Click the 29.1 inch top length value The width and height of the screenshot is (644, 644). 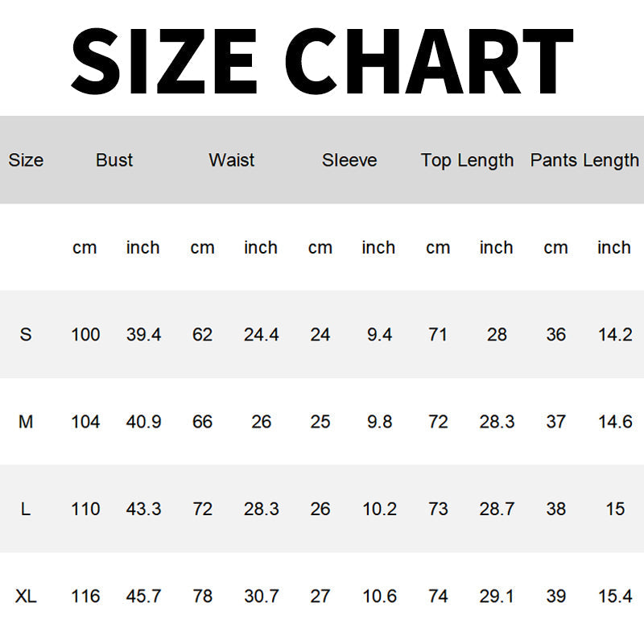pos(497,596)
